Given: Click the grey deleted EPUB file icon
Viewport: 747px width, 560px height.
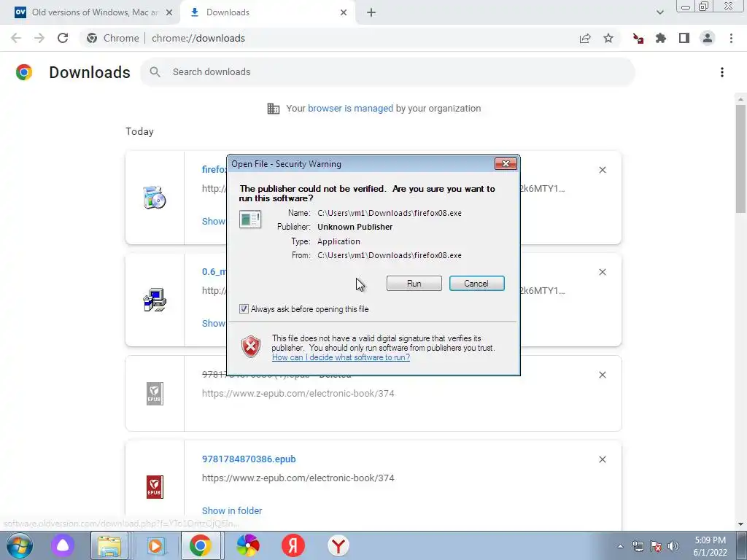Looking at the screenshot, I should (x=155, y=394).
